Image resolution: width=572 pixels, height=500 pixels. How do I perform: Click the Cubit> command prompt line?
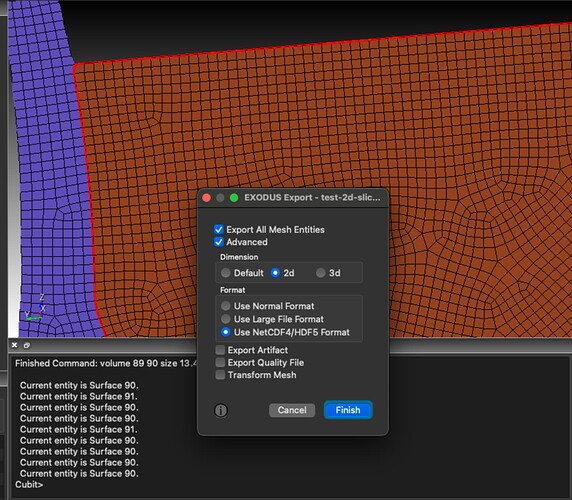click(x=29, y=484)
